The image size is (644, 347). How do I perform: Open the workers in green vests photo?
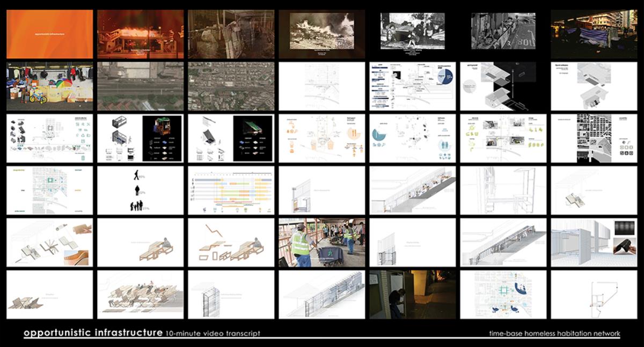[321, 242]
